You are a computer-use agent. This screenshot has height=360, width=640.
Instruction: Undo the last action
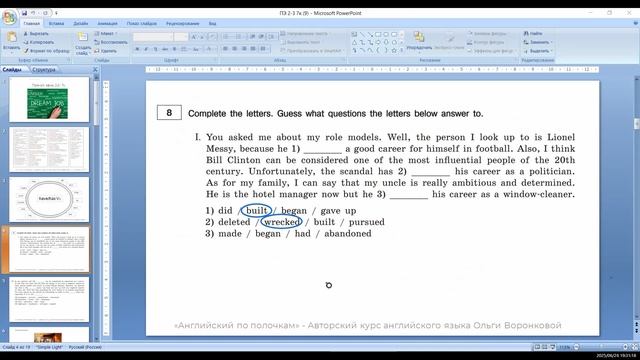click(34, 13)
